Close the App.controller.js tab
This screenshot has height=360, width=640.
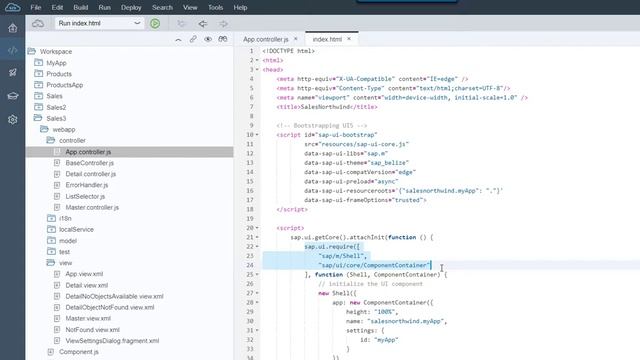point(296,39)
